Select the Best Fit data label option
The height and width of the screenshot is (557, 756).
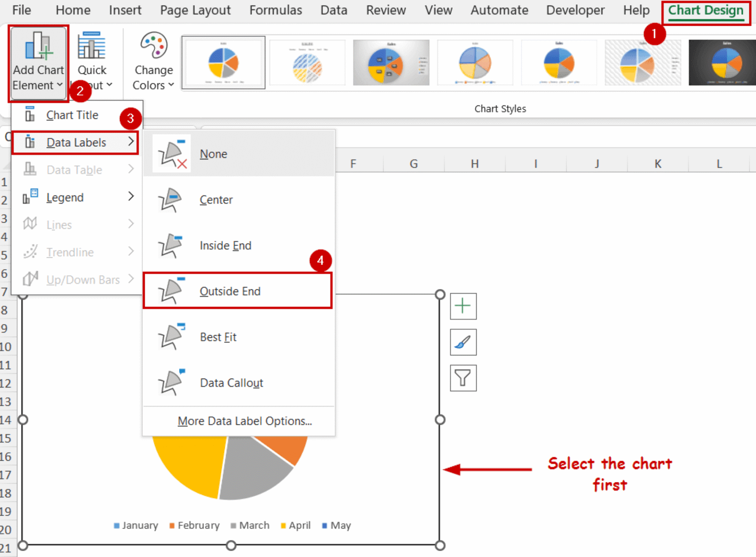(218, 337)
